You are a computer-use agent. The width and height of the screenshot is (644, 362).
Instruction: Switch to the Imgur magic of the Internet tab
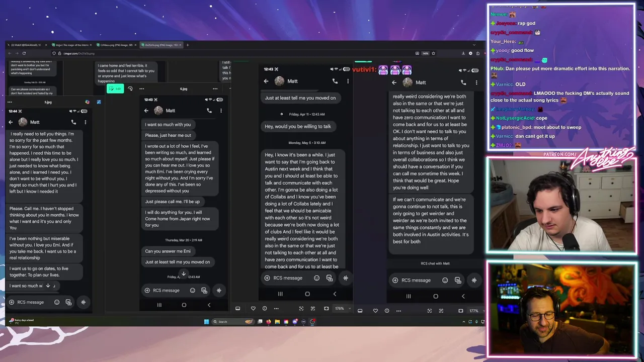coord(71,45)
